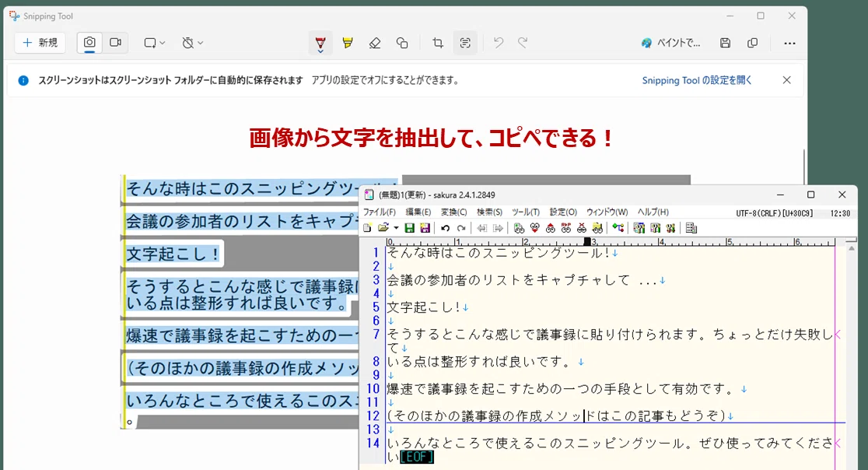Open the ツール(T) menu in sakura
Viewport: 868px width, 470px height.
point(525,212)
